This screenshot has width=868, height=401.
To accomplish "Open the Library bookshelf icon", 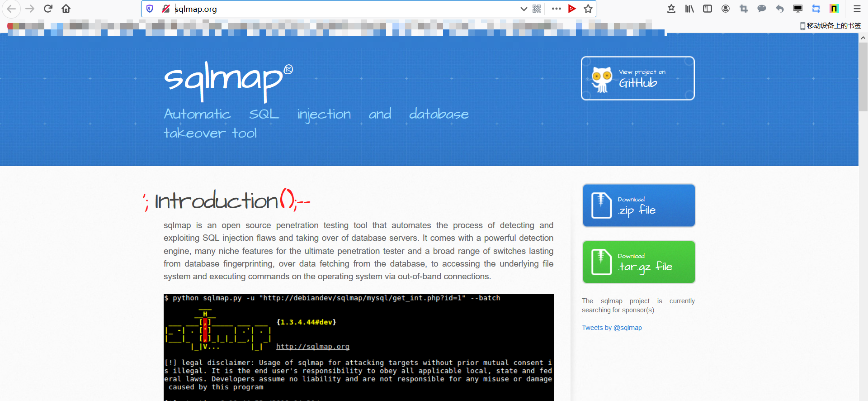I will (x=689, y=9).
